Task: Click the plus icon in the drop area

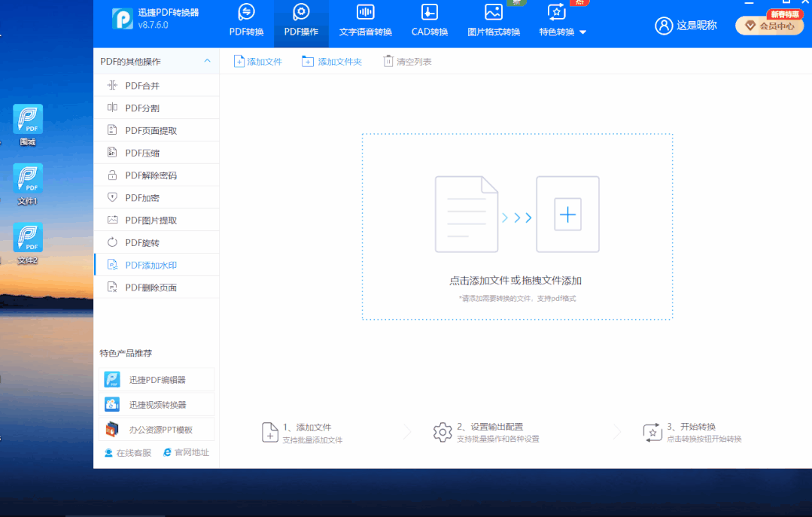Action: pyautogui.click(x=567, y=214)
